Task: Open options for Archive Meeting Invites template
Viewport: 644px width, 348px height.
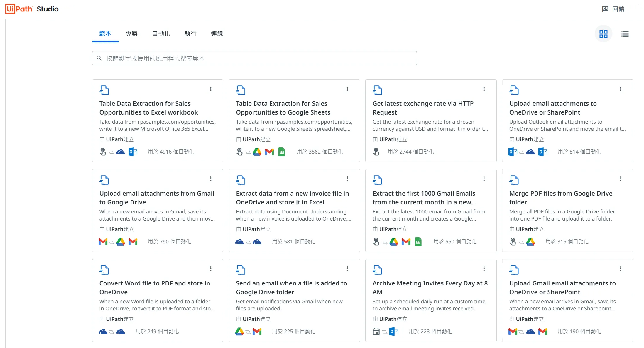Action: 484,269
